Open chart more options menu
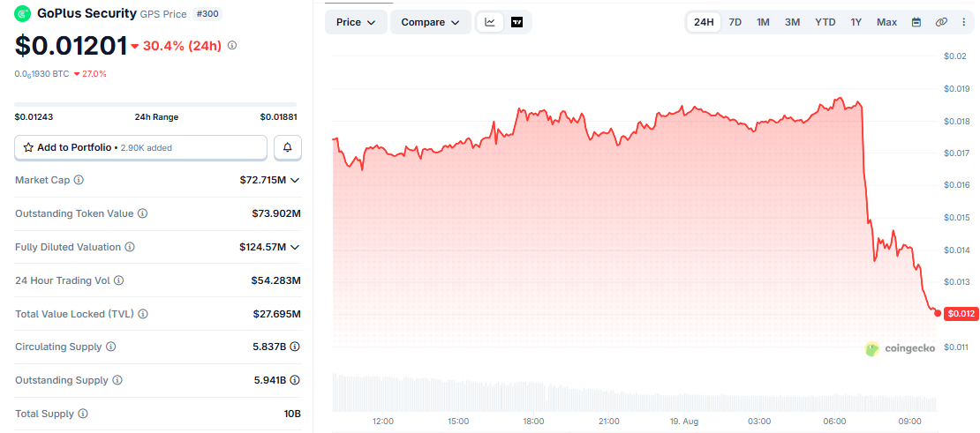 click(964, 22)
